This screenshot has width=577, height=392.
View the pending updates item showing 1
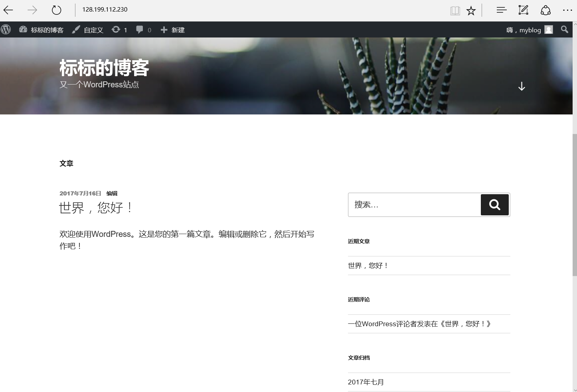point(119,30)
